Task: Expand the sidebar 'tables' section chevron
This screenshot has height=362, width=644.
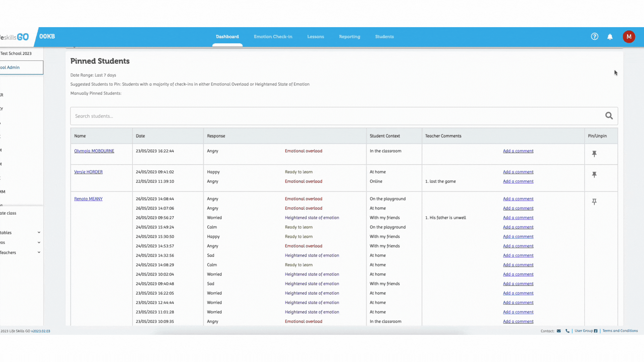Action: 39,232
